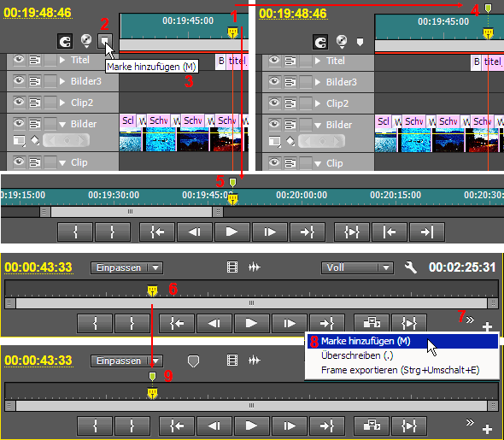
Task: Click green marker above lower monitor ruler
Action: tap(152, 377)
